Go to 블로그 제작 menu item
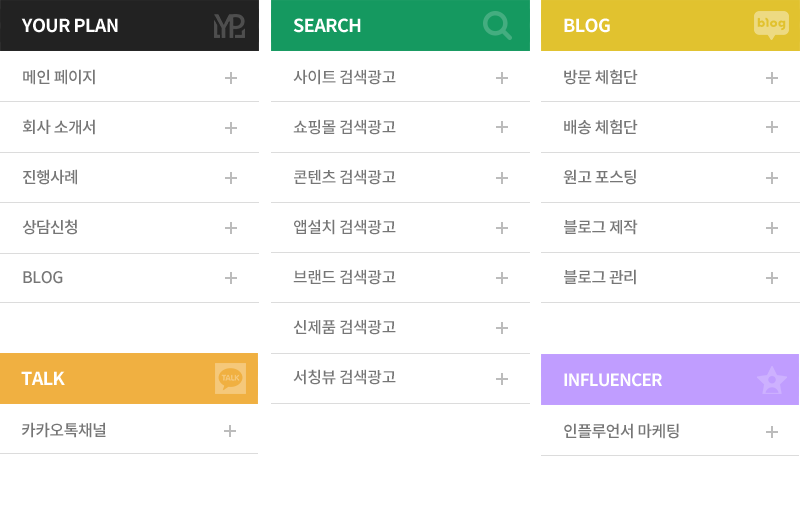Image resolution: width=800 pixels, height=505 pixels. [x=670, y=228]
